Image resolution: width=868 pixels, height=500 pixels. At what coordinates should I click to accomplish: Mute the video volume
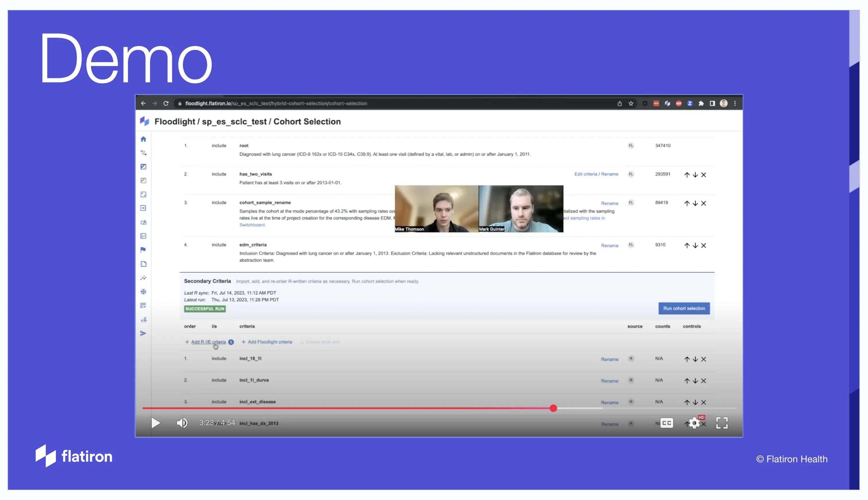pyautogui.click(x=182, y=423)
